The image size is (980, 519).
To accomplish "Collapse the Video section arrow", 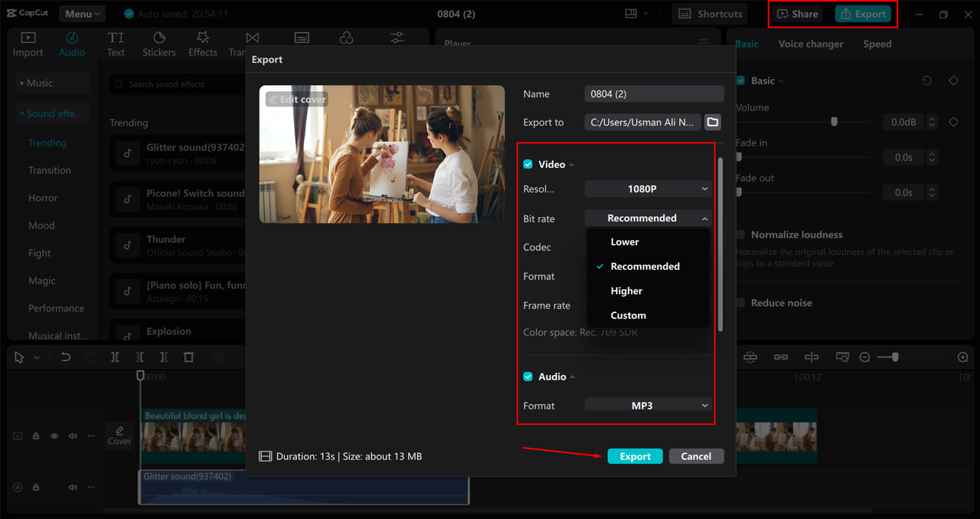I will [572, 165].
